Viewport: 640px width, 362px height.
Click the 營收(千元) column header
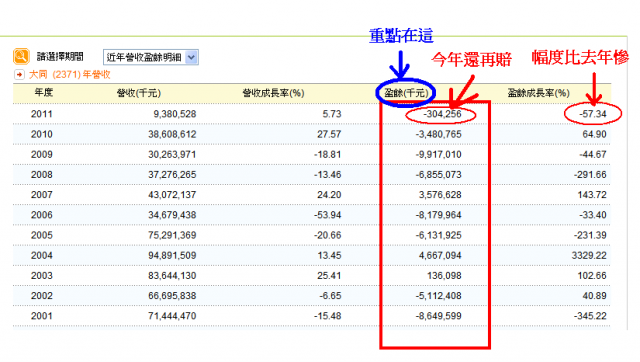(x=139, y=93)
